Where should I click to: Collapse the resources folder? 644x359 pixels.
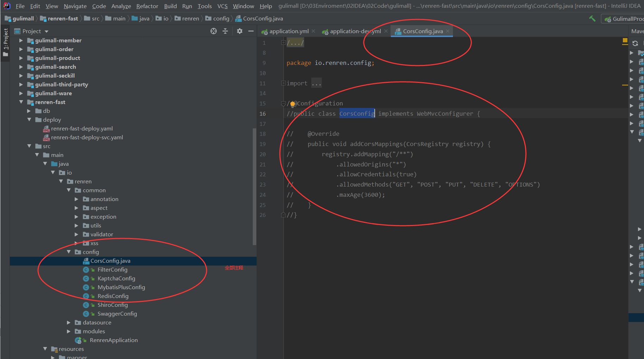point(45,349)
